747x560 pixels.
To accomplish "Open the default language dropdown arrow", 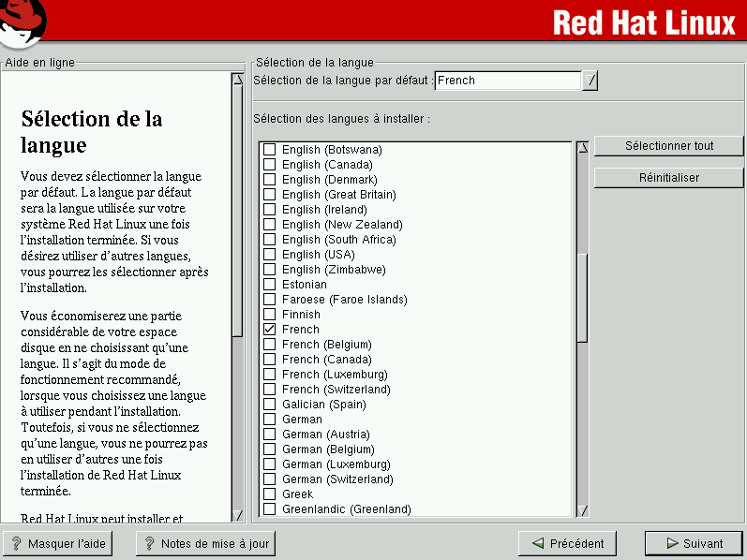I will point(590,81).
